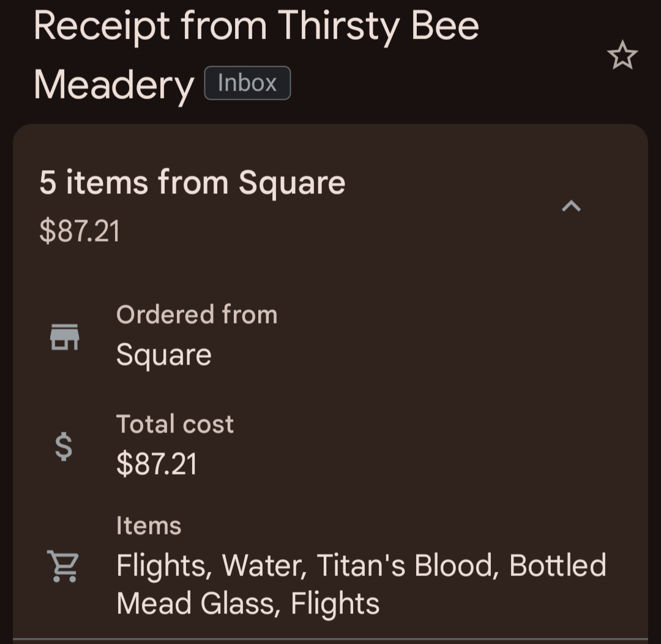Click the shopping cart icon
The image size is (661, 644).
click(63, 566)
